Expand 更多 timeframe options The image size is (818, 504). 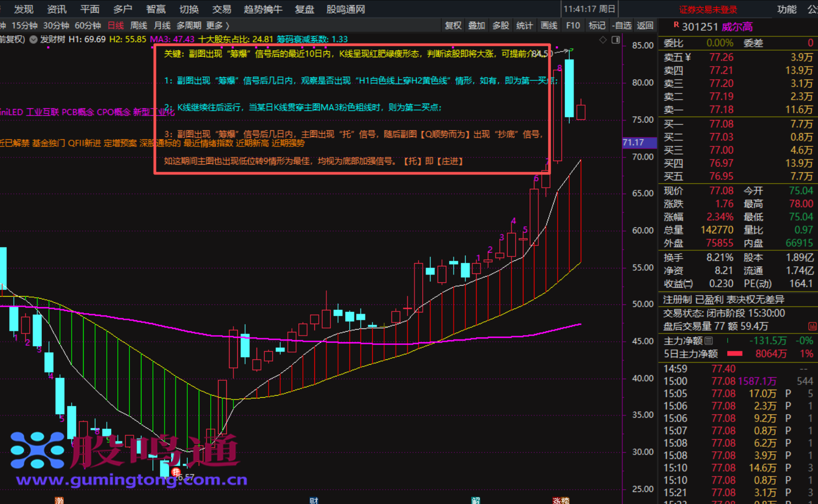[217, 25]
